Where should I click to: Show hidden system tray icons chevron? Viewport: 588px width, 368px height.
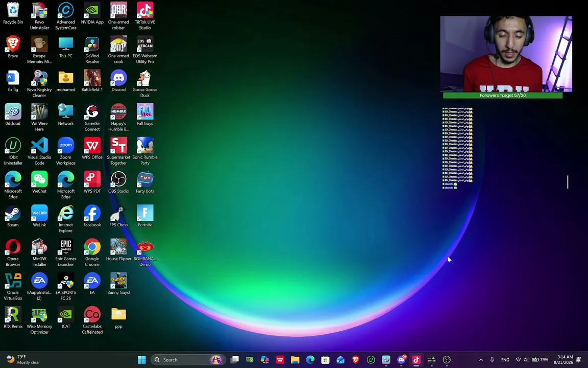click(481, 360)
